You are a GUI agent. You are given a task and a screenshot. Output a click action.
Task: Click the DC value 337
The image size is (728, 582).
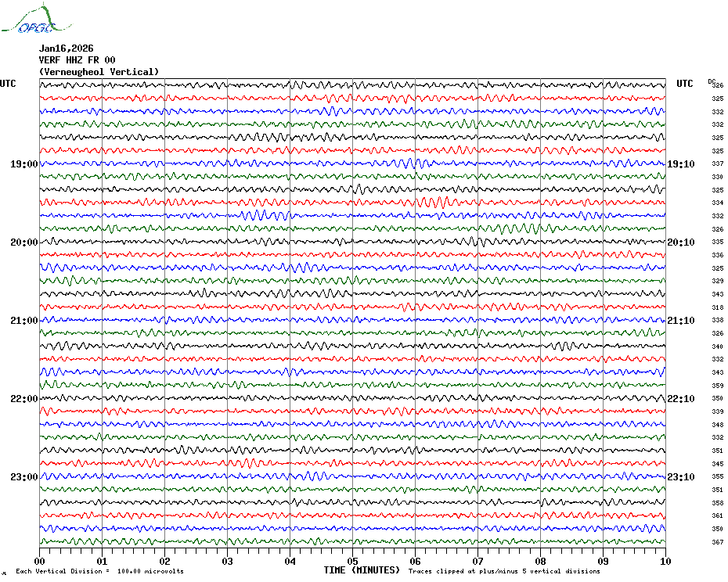click(718, 163)
